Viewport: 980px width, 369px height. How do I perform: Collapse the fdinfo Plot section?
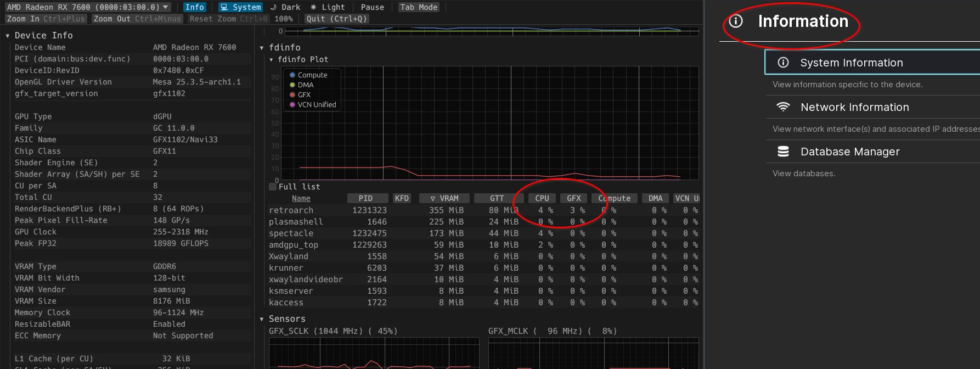(271, 59)
